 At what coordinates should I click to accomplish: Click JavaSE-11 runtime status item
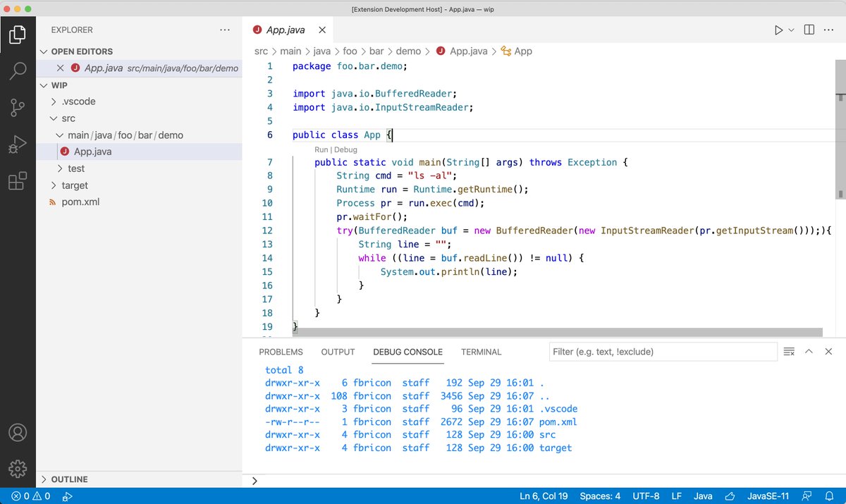pyautogui.click(x=768, y=496)
